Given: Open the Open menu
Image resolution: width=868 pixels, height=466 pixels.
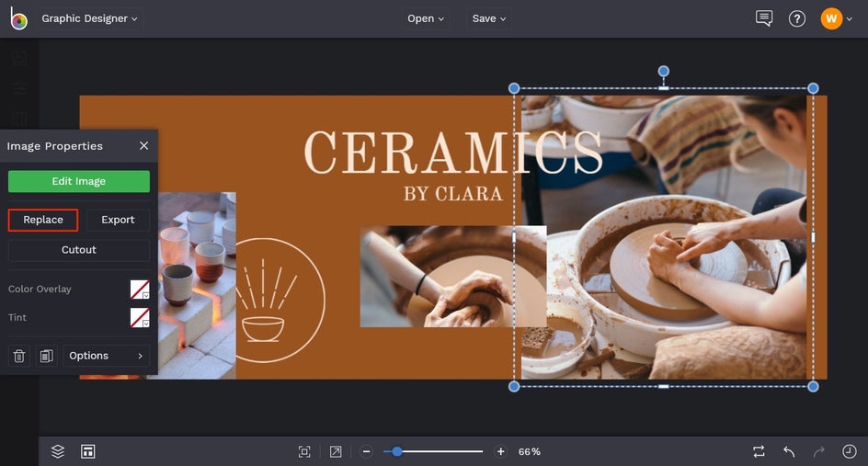Looking at the screenshot, I should tap(425, 18).
